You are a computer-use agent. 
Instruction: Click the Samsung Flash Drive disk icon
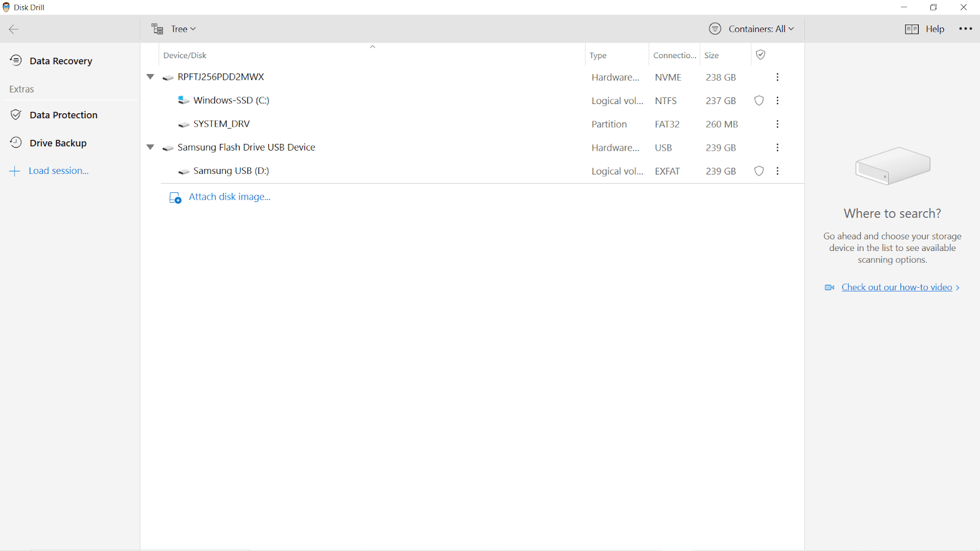(168, 148)
